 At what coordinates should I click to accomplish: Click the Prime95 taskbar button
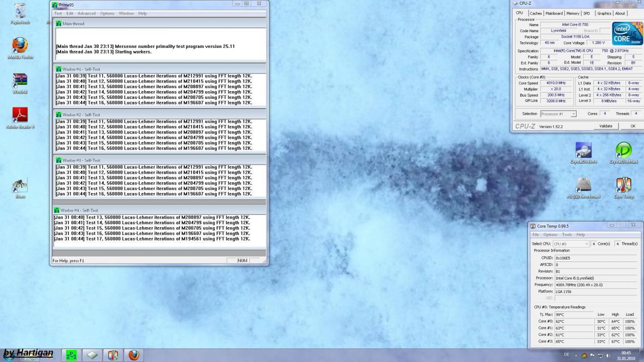pyautogui.click(x=71, y=355)
